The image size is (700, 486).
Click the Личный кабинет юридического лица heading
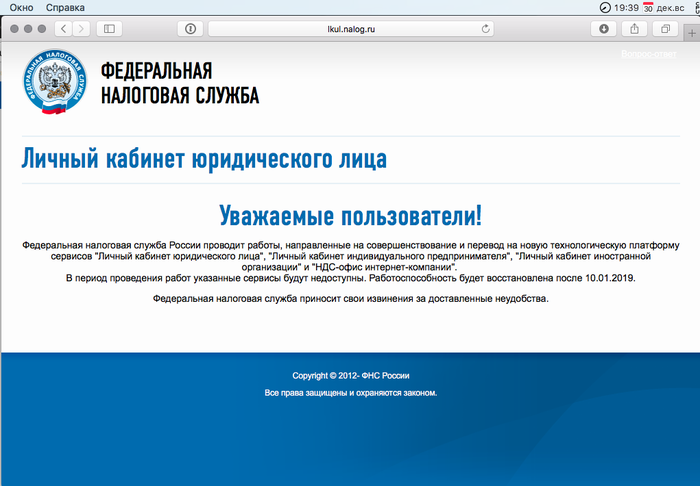point(204,159)
